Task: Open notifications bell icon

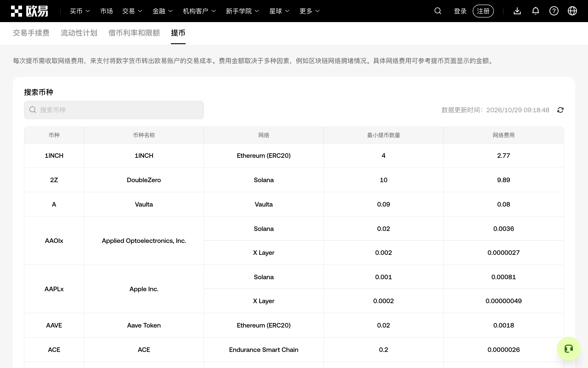Action: click(536, 11)
